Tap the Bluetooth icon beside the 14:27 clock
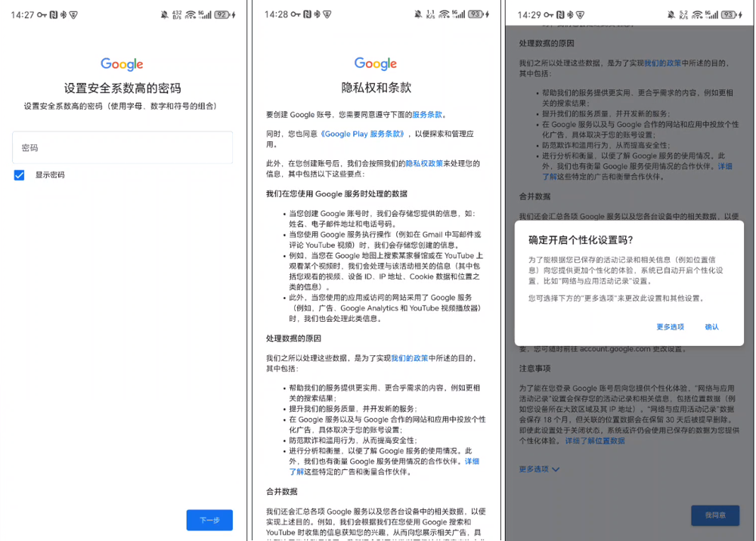The width and height of the screenshot is (756, 541). [64, 14]
